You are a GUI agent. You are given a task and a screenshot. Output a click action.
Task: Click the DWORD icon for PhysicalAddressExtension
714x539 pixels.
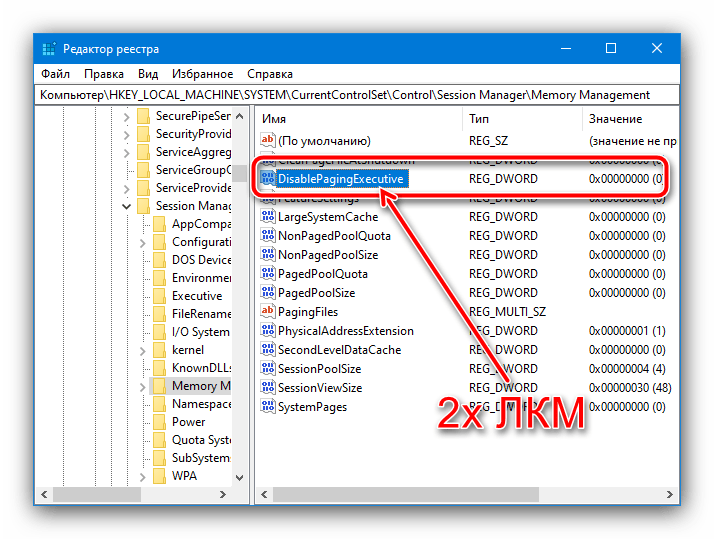(x=267, y=331)
